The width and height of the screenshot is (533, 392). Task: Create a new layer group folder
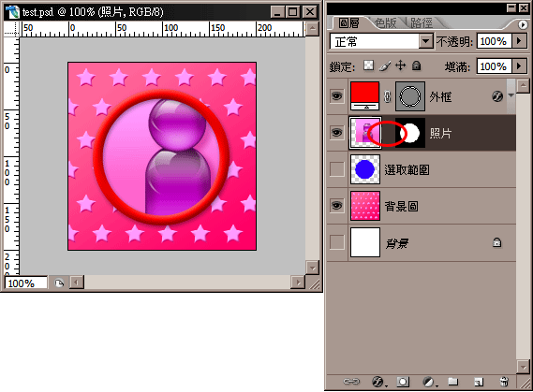point(452,382)
